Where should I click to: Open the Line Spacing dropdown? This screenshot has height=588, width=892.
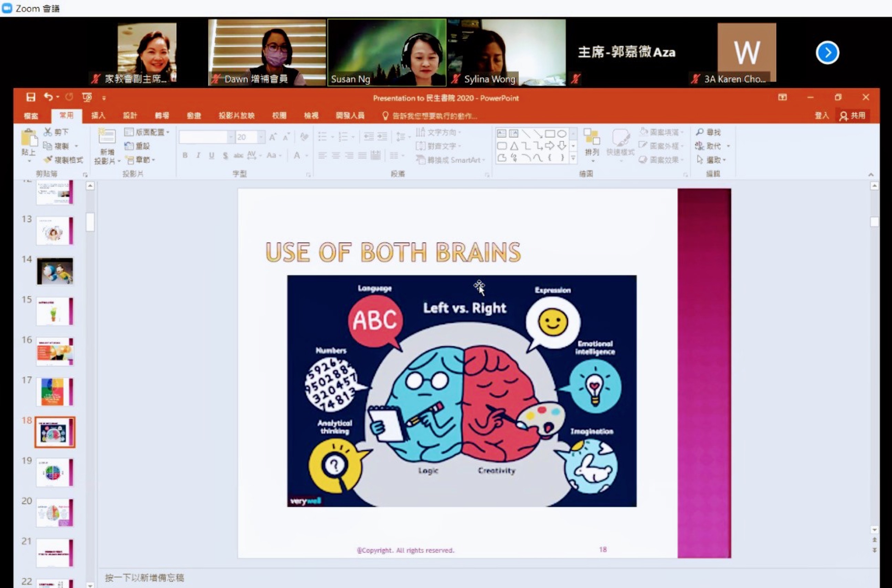[x=403, y=137]
